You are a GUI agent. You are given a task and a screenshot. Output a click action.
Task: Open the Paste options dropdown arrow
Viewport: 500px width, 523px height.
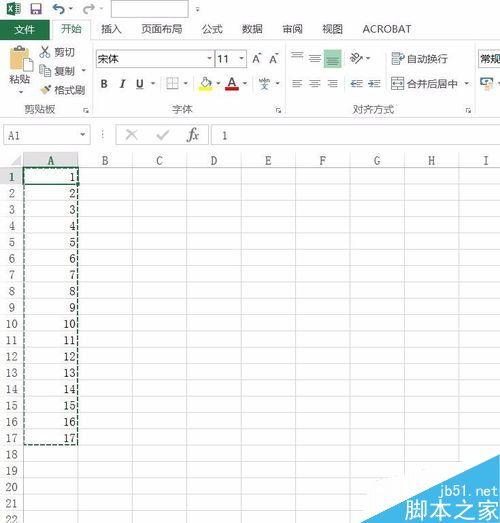pos(21,92)
